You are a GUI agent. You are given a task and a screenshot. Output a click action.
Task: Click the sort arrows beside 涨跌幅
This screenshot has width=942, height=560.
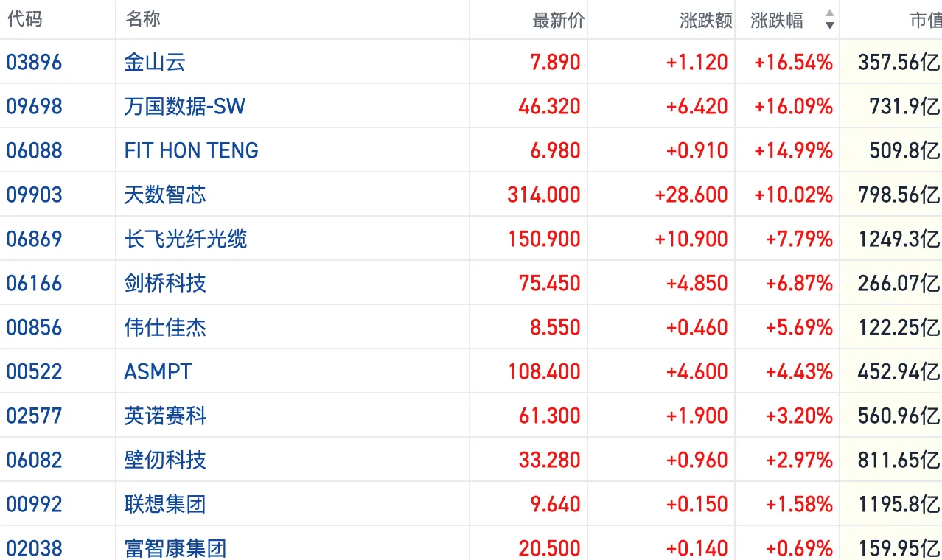click(830, 20)
